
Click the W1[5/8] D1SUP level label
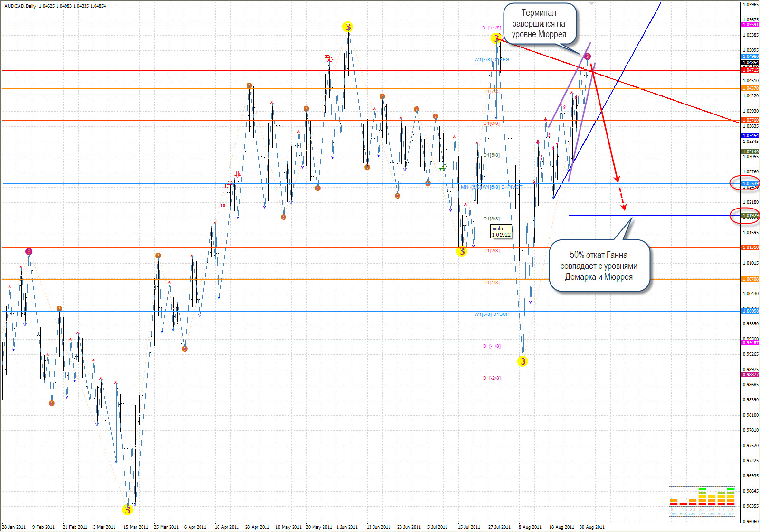pos(491,314)
